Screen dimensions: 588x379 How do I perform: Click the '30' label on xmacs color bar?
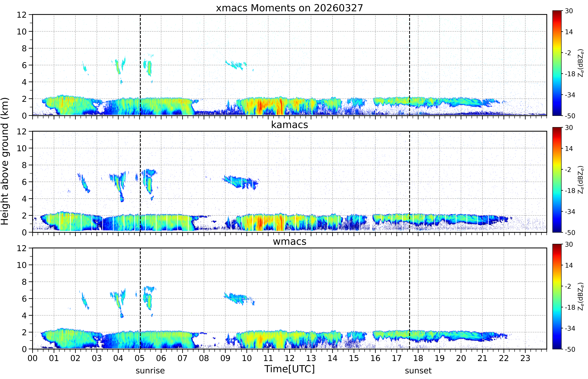(x=569, y=11)
